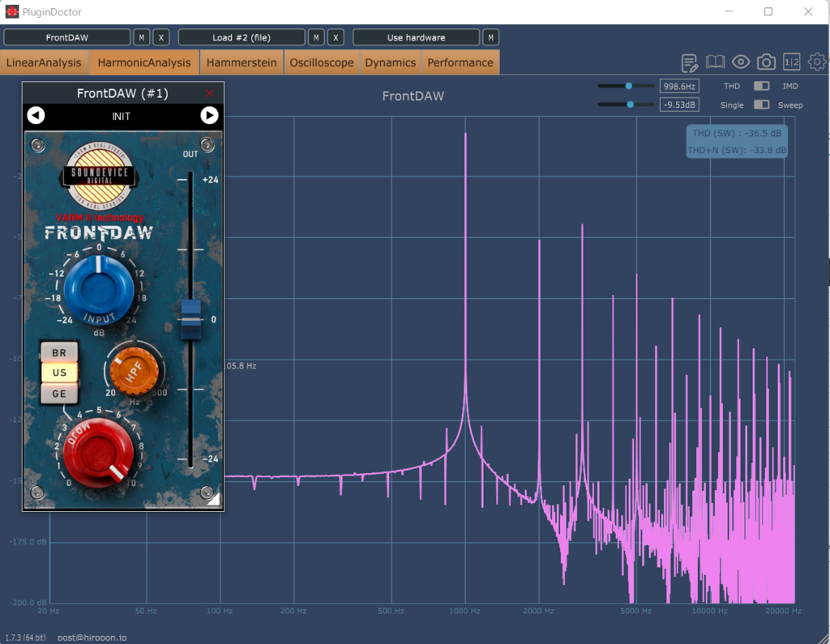Go to the next preset with right arrow
830x644 pixels.
(x=209, y=115)
